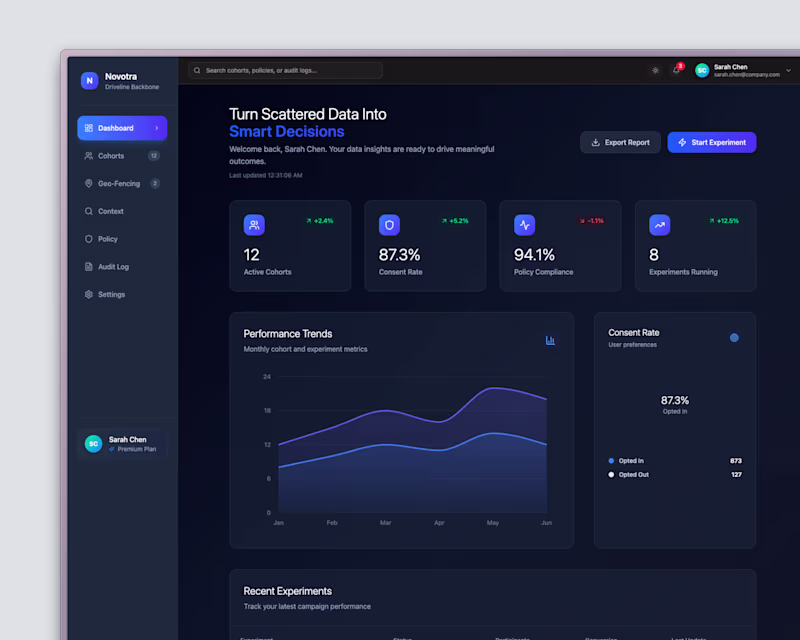This screenshot has height=640, width=800.
Task: Click the Experiments Running label
Action: [x=683, y=272]
